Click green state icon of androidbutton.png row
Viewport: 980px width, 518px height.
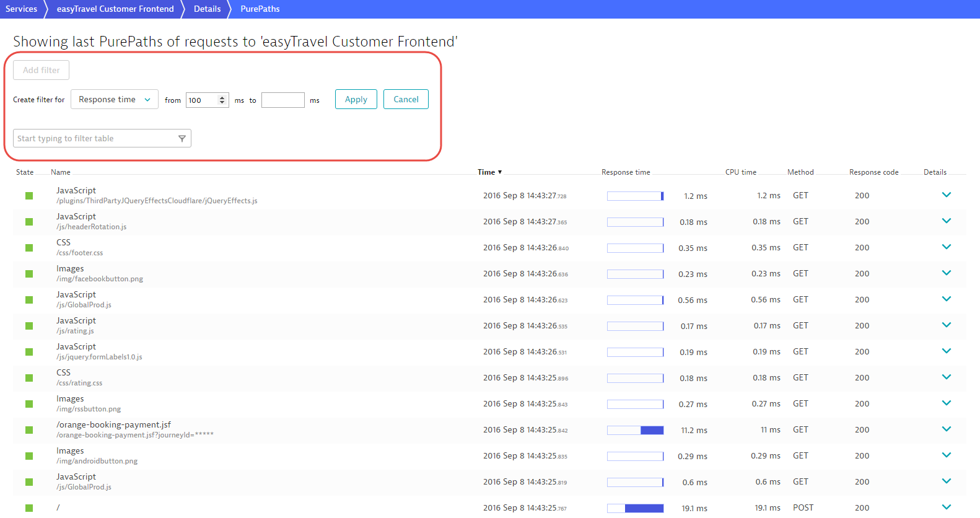tap(29, 456)
